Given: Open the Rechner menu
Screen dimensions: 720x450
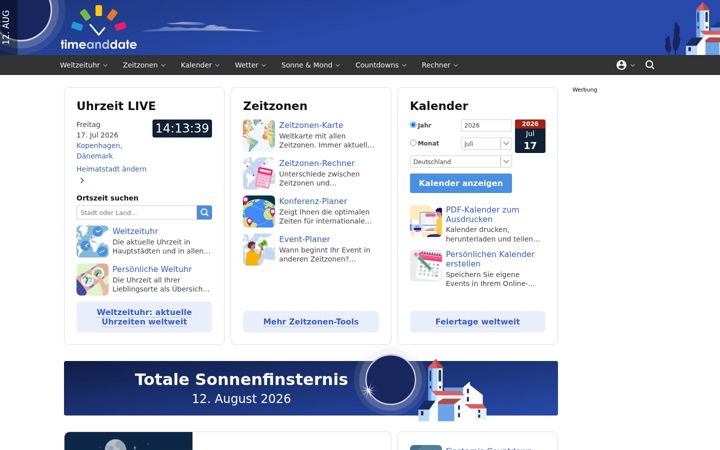Looking at the screenshot, I should pos(439,65).
